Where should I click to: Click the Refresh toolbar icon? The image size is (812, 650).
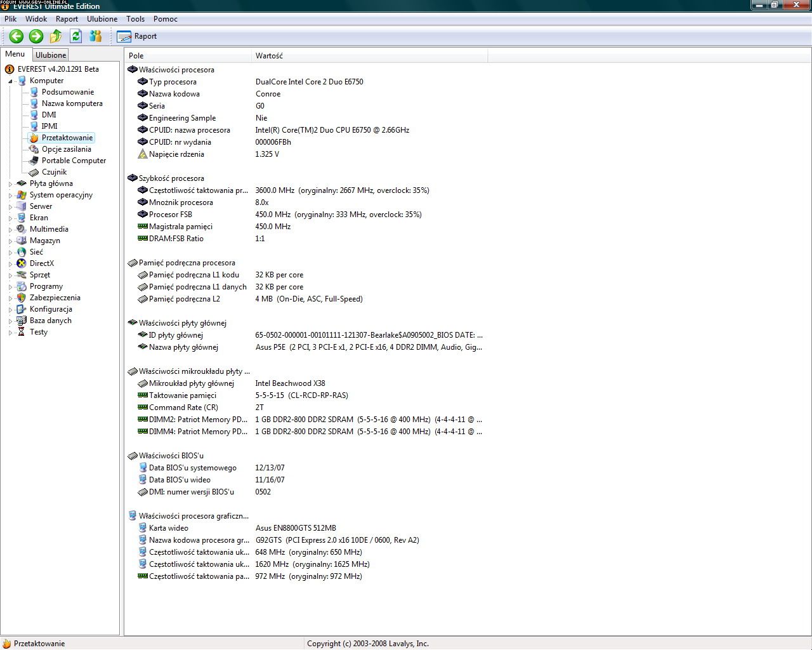(x=76, y=36)
